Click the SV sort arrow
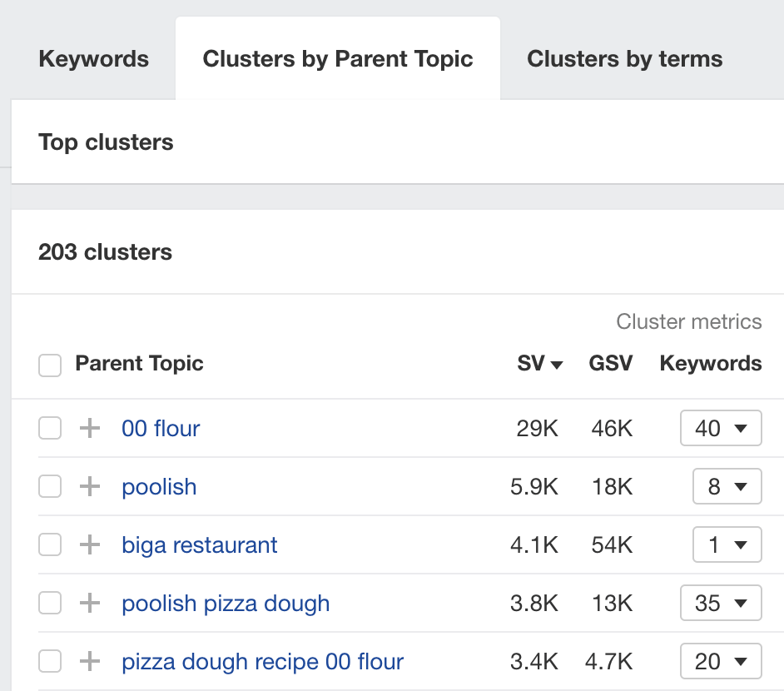Image resolution: width=784 pixels, height=691 pixels. click(557, 364)
